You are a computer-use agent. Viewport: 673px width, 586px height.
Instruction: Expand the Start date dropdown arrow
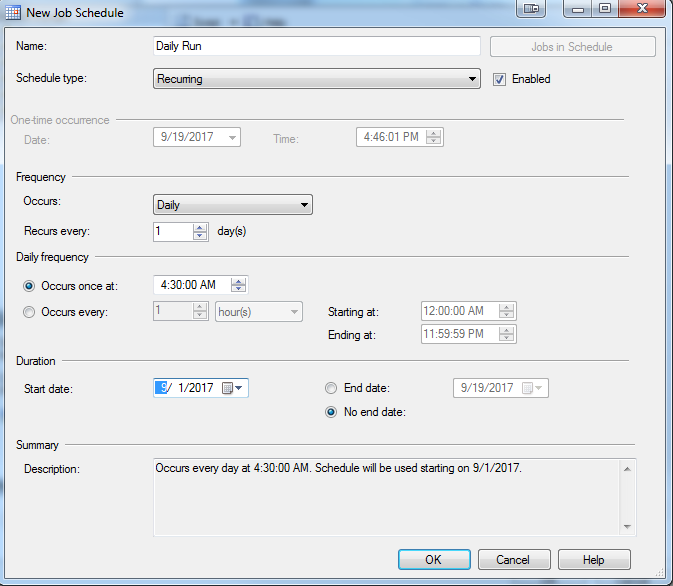click(239, 388)
